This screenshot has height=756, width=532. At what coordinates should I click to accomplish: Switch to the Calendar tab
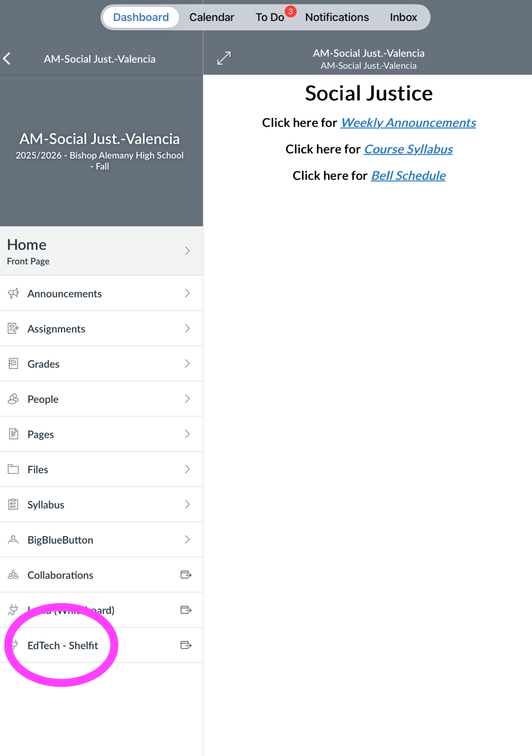click(212, 17)
